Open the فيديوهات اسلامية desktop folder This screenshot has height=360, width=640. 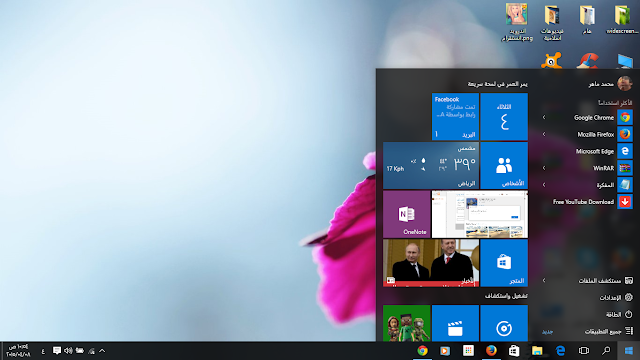coord(552,22)
